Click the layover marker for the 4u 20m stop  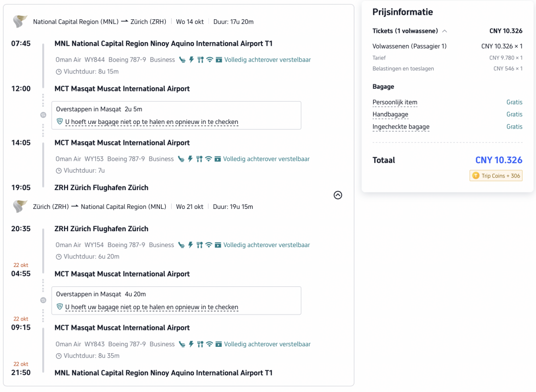coord(43,300)
